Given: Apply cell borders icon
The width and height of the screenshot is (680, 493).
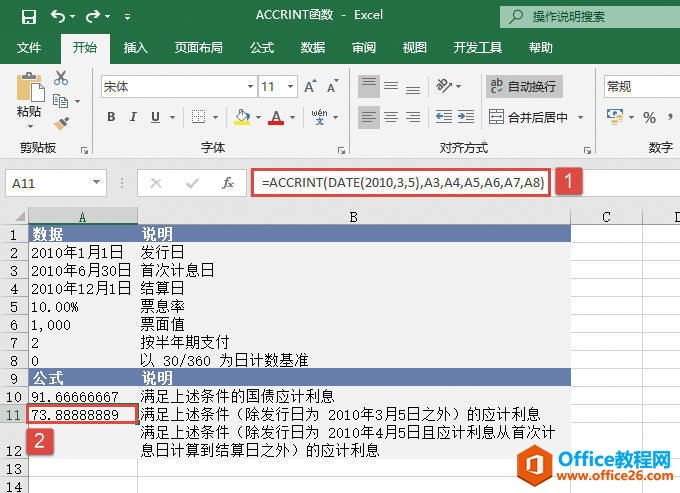Looking at the screenshot, I should coord(199,117).
